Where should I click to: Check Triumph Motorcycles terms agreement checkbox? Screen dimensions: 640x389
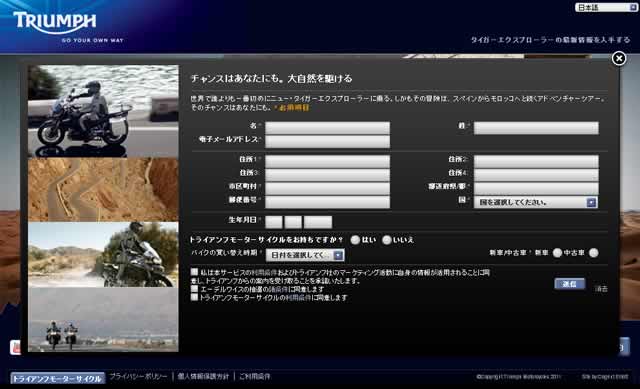click(x=194, y=297)
